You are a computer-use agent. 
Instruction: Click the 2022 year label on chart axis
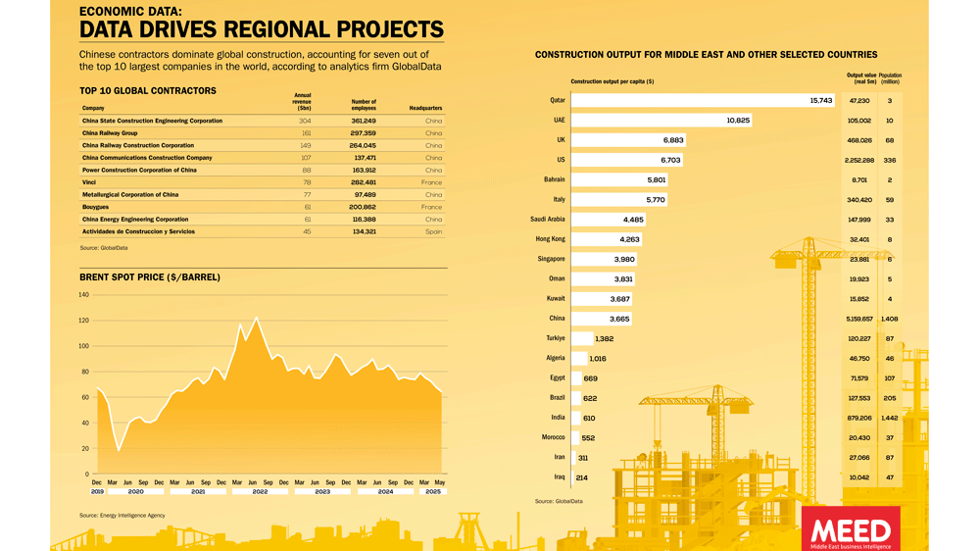coord(260,491)
